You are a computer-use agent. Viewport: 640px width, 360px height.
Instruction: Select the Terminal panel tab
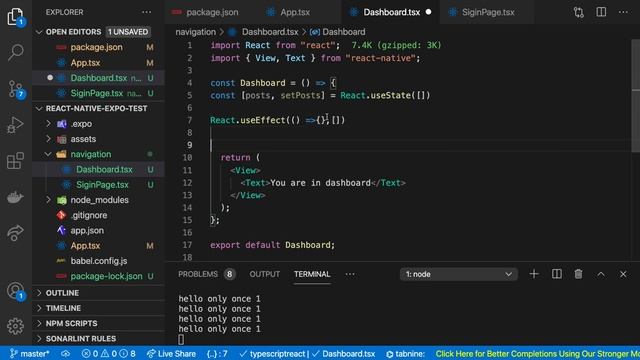312,274
